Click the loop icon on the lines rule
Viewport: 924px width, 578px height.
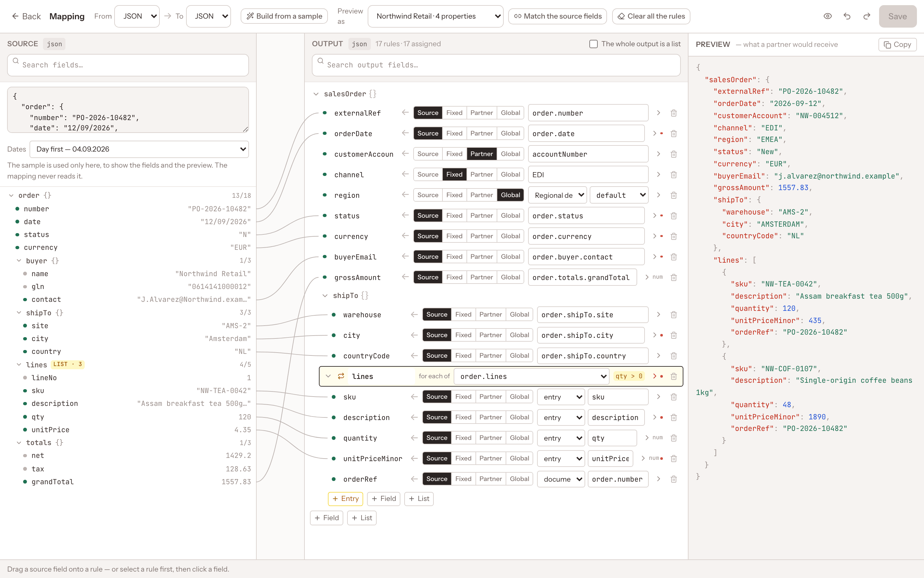click(x=341, y=376)
